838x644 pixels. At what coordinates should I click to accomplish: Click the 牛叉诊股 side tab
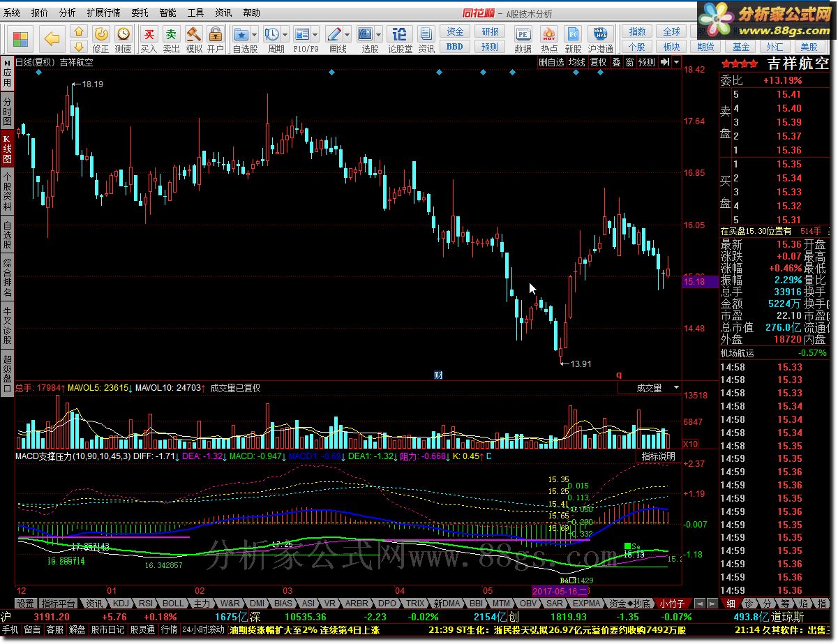pyautogui.click(x=7, y=327)
